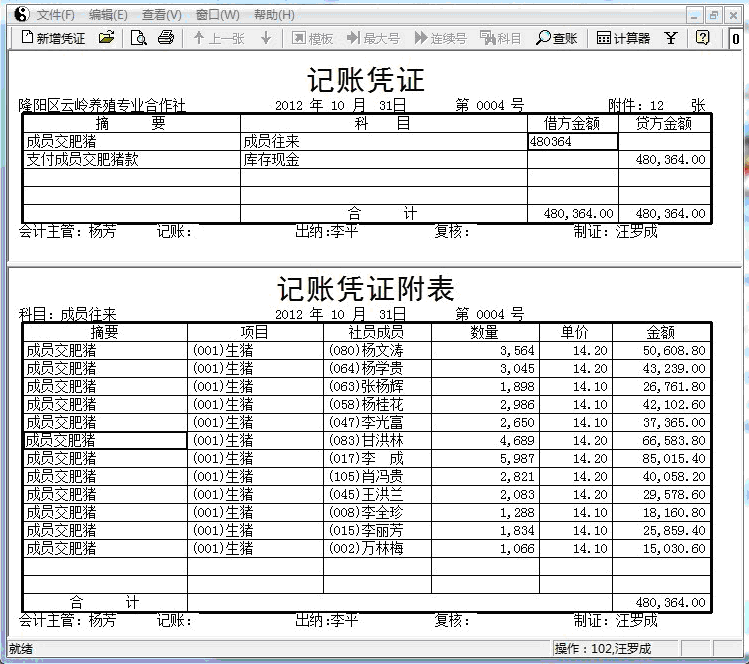Viewport: 749px width, 664px height.
Task: Click the printer icon in toolbar
Action: (166, 38)
